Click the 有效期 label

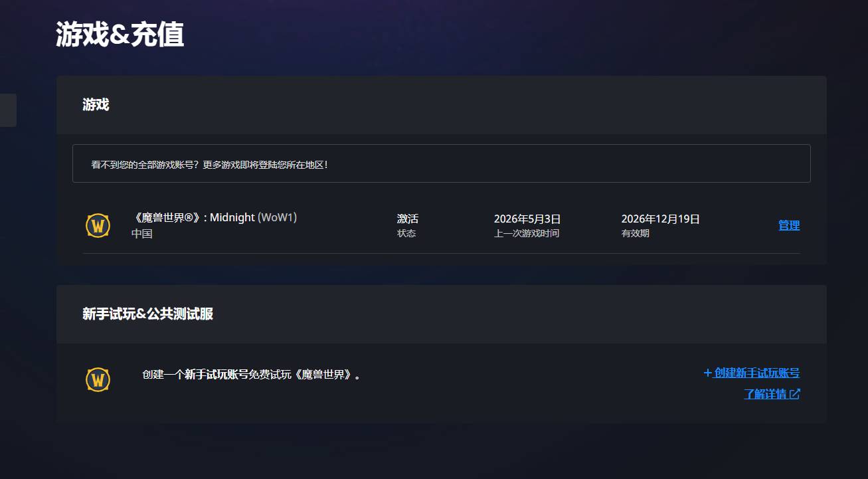pyautogui.click(x=636, y=233)
